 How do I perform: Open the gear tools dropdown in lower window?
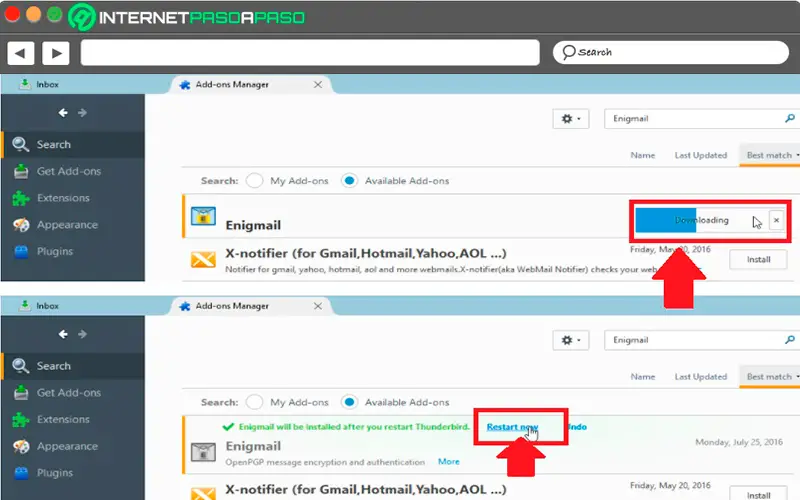point(571,340)
